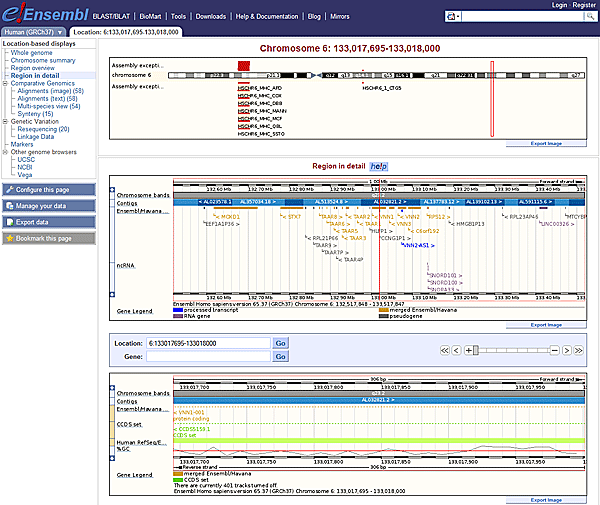The image size is (600, 505).
Task: Click the zoom level slider track
Action: tap(515, 351)
